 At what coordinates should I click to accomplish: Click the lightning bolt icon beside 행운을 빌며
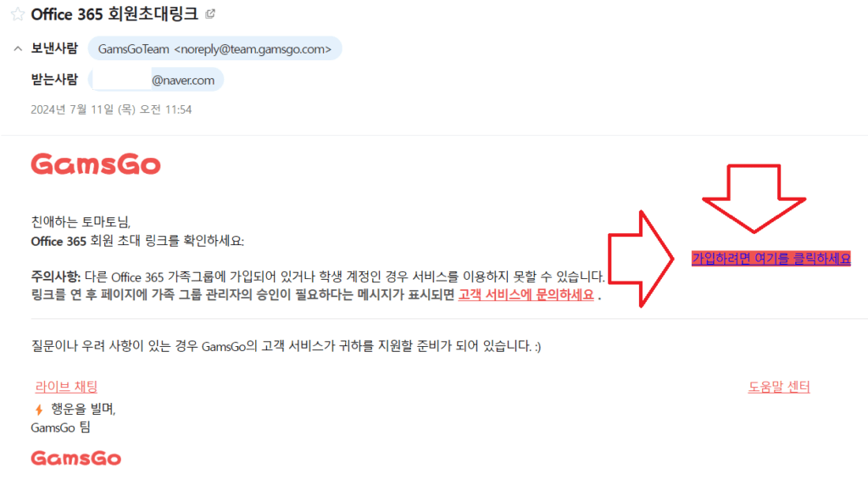[39, 410]
